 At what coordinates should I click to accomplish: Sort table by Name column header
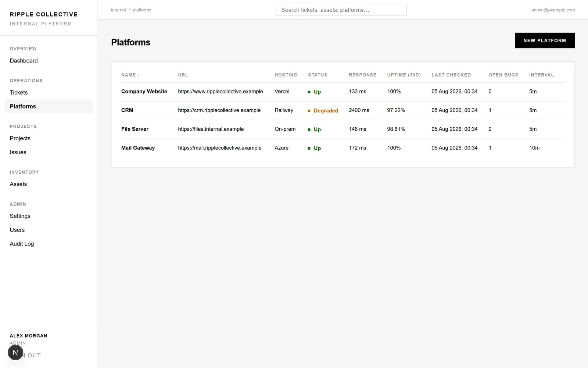(130, 75)
